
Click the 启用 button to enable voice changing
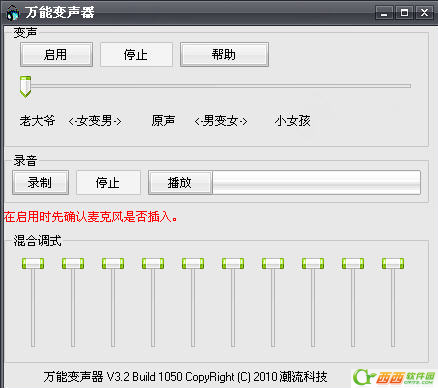click(56, 54)
